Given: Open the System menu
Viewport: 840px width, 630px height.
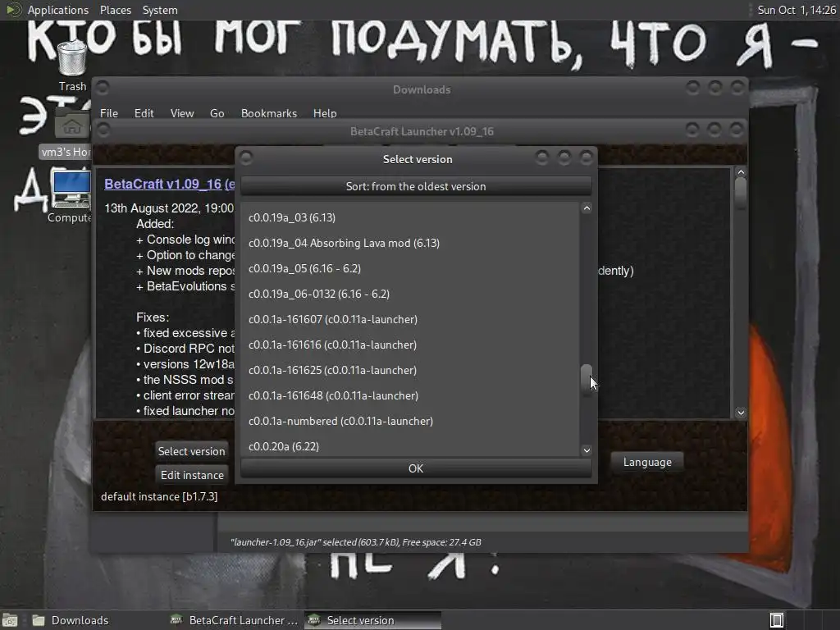Looking at the screenshot, I should [x=160, y=10].
